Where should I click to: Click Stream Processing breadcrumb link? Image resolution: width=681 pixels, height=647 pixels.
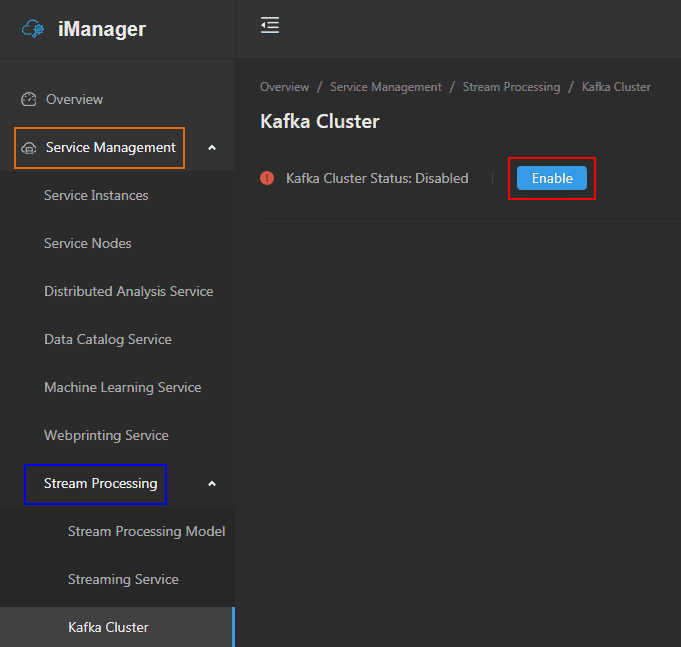tap(511, 87)
